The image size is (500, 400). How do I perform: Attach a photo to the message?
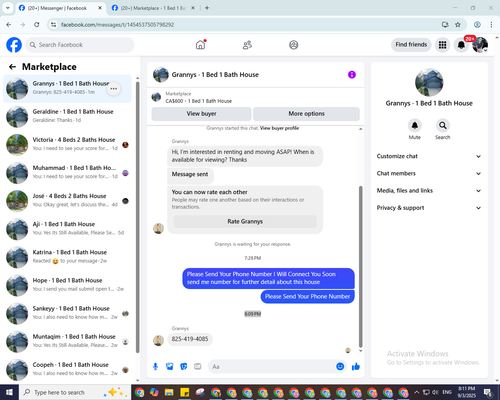[x=170, y=367]
